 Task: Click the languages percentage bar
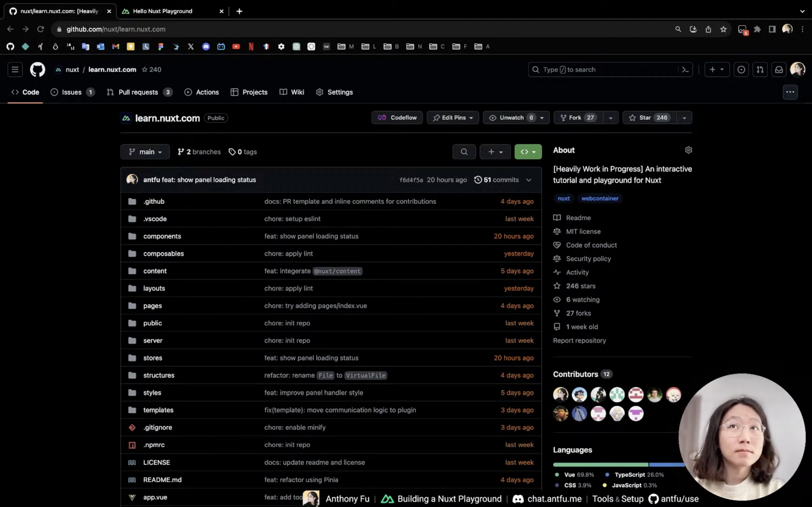[601, 464]
